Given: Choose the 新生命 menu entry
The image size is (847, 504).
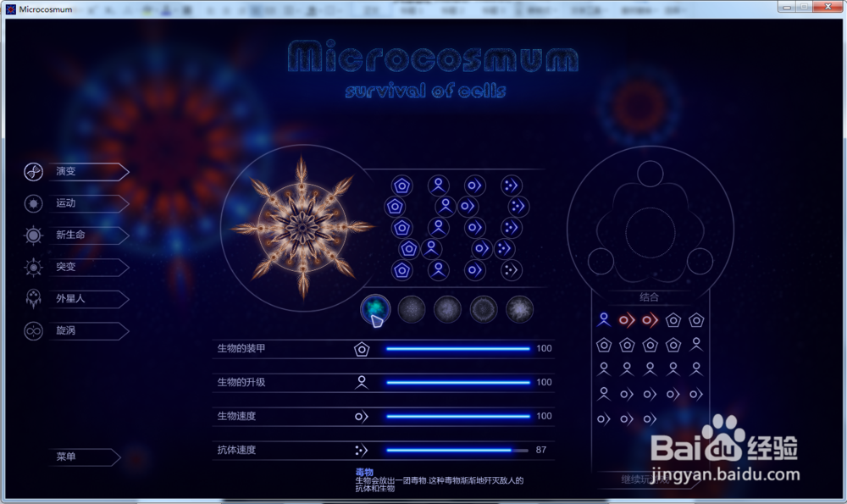Looking at the screenshot, I should point(89,235).
